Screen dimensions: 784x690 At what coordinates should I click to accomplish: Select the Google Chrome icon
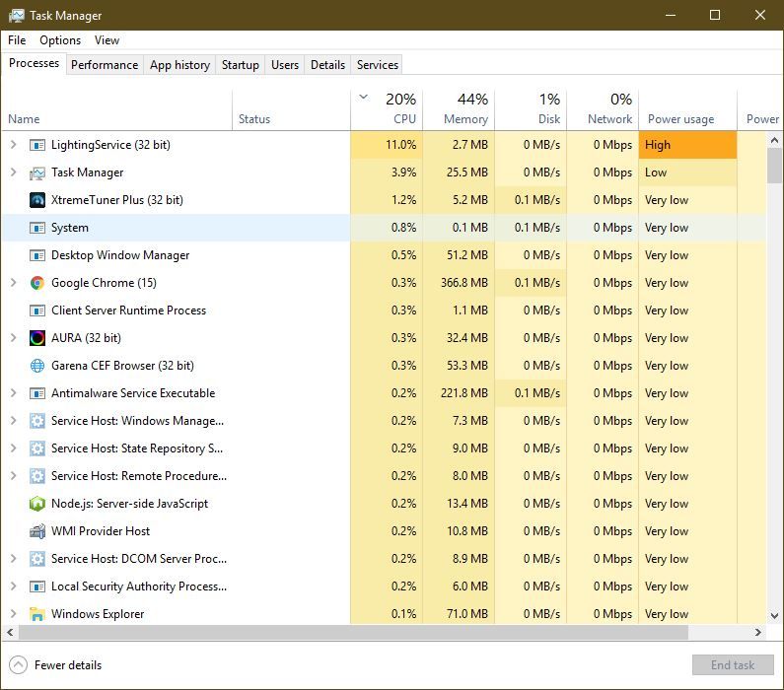pyautogui.click(x=37, y=283)
